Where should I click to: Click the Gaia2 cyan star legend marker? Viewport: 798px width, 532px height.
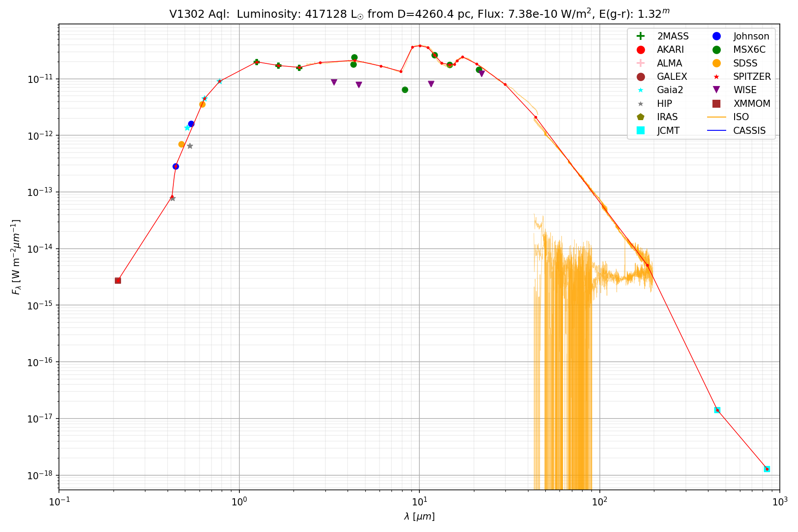(x=640, y=90)
